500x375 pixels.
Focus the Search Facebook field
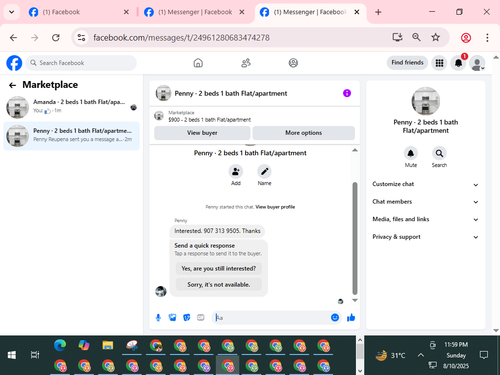[x=81, y=63]
